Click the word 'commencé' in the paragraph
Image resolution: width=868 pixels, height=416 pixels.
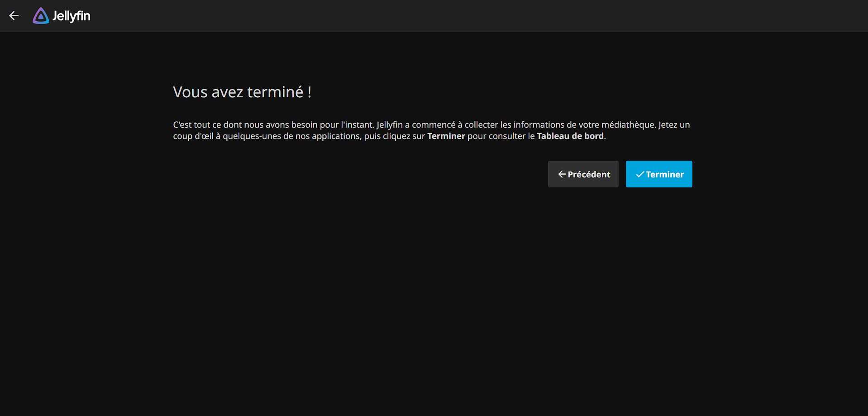tap(433, 125)
